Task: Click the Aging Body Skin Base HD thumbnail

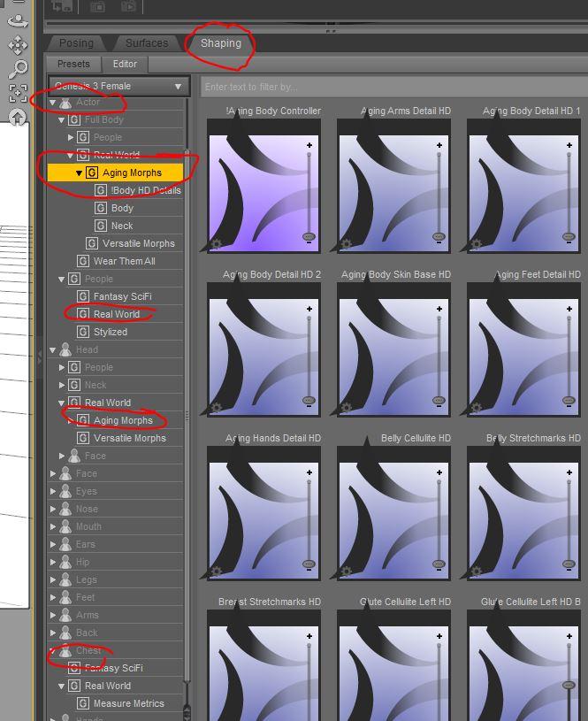Action: point(393,349)
